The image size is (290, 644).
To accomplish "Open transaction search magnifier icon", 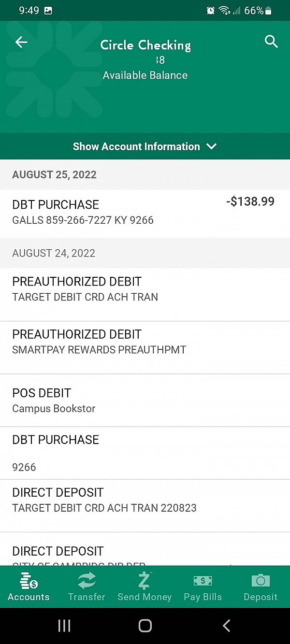I will click(272, 42).
